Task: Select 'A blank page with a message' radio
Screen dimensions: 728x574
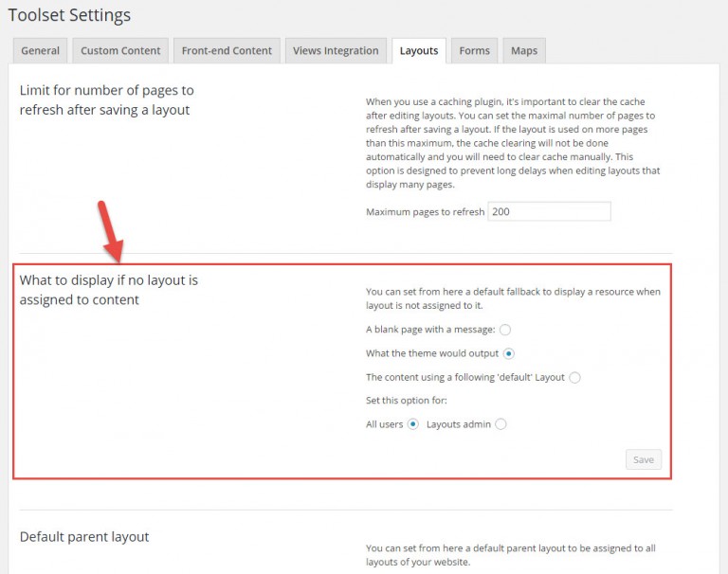Action: tap(505, 330)
